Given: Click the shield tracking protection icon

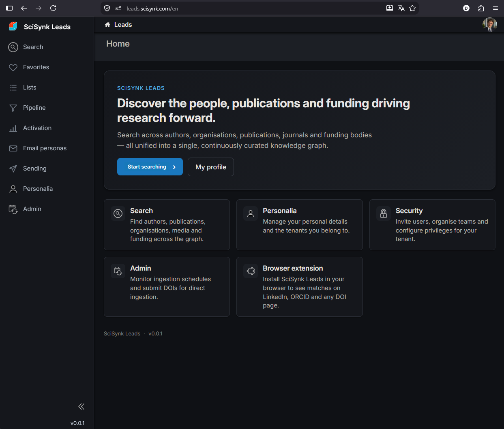Looking at the screenshot, I should pos(107,8).
